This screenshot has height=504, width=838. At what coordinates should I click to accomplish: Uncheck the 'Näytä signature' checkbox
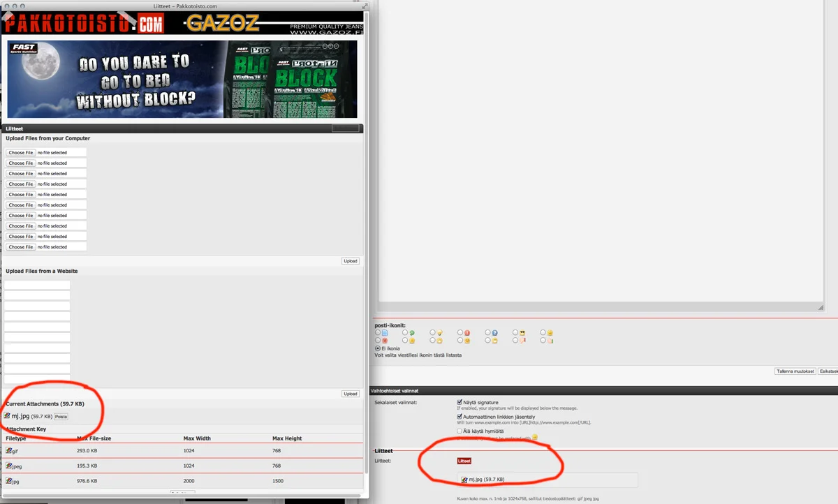click(460, 402)
